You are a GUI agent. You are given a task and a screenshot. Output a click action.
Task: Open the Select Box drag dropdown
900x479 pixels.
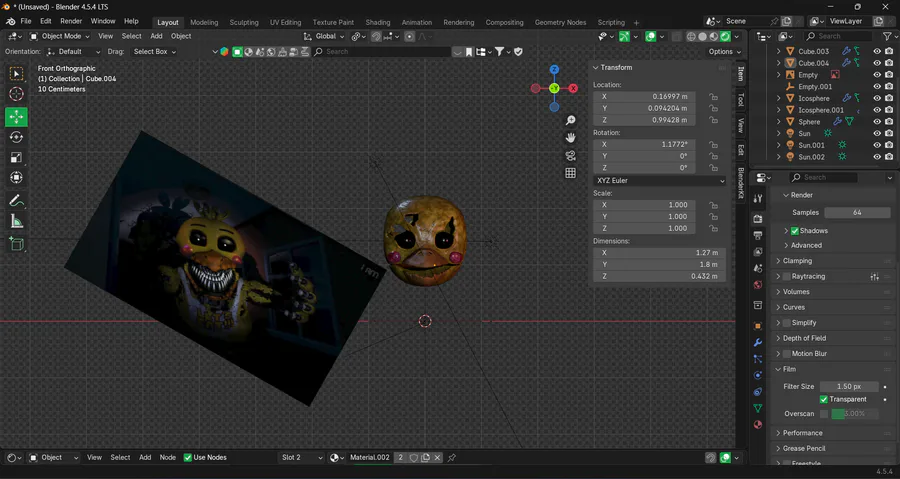coord(154,52)
